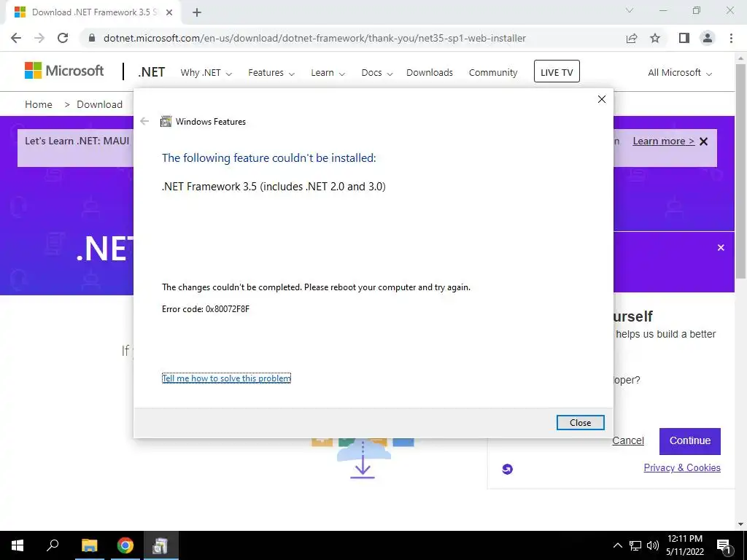Click the .NET brand link
The width and height of the screenshot is (747, 560).
click(x=152, y=72)
